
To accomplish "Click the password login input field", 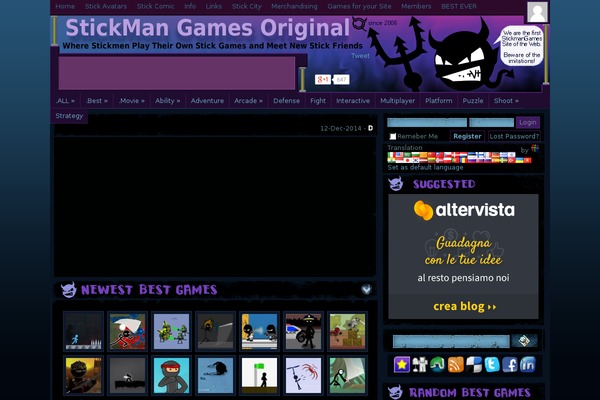I will tap(492, 122).
